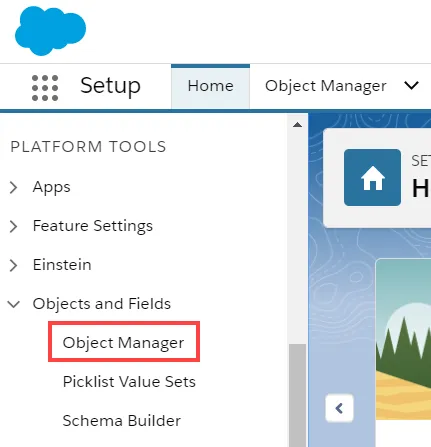
Task: Open Schema Builder
Action: point(122,420)
